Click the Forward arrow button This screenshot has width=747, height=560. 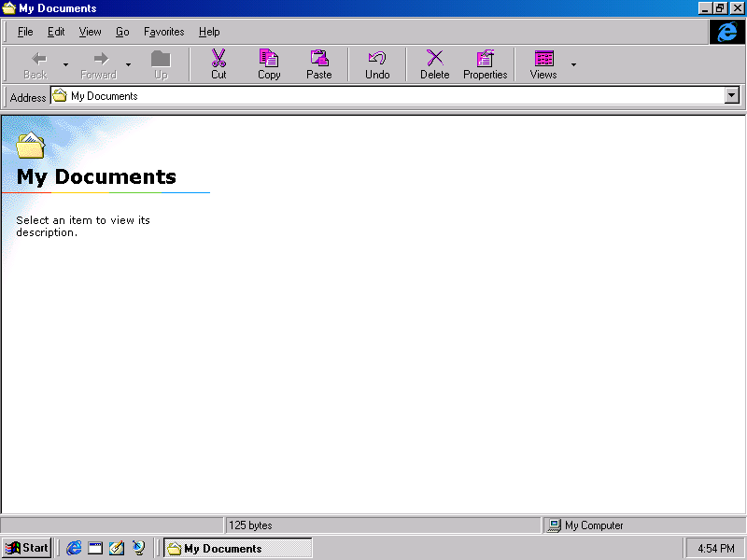tap(99, 64)
